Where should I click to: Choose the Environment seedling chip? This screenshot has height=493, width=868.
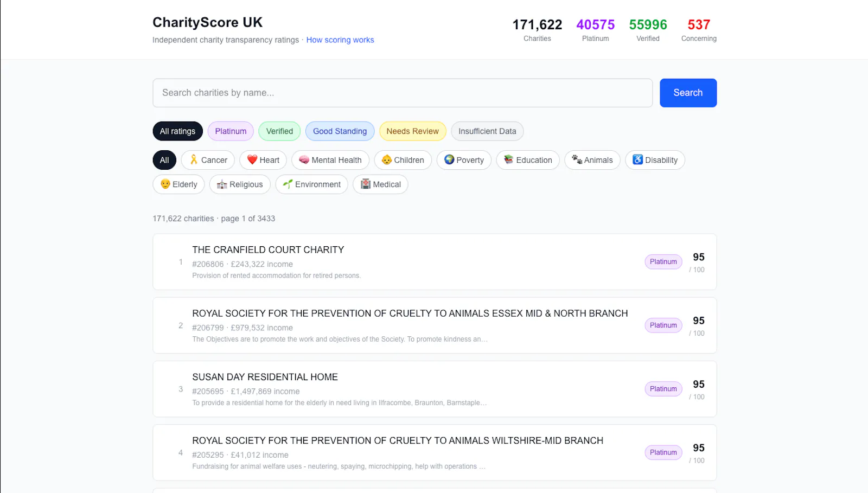[x=311, y=184]
